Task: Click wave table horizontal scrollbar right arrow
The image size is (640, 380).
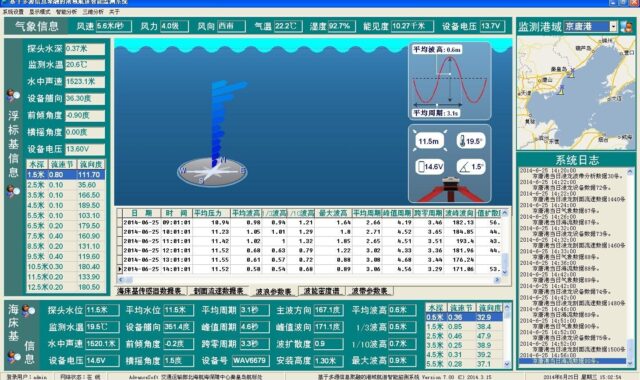Action: [x=497, y=280]
